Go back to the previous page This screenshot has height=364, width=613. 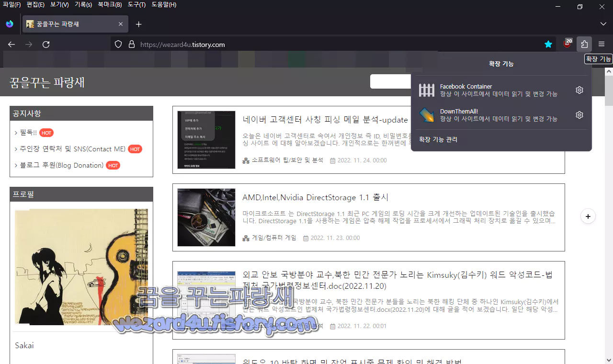(x=11, y=45)
